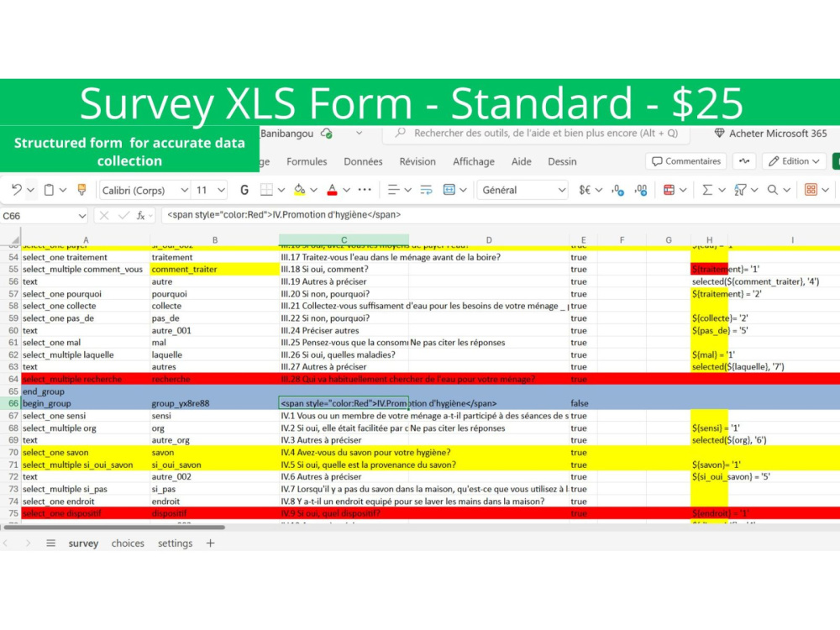Open the Formules ribbon tab

pos(307,161)
